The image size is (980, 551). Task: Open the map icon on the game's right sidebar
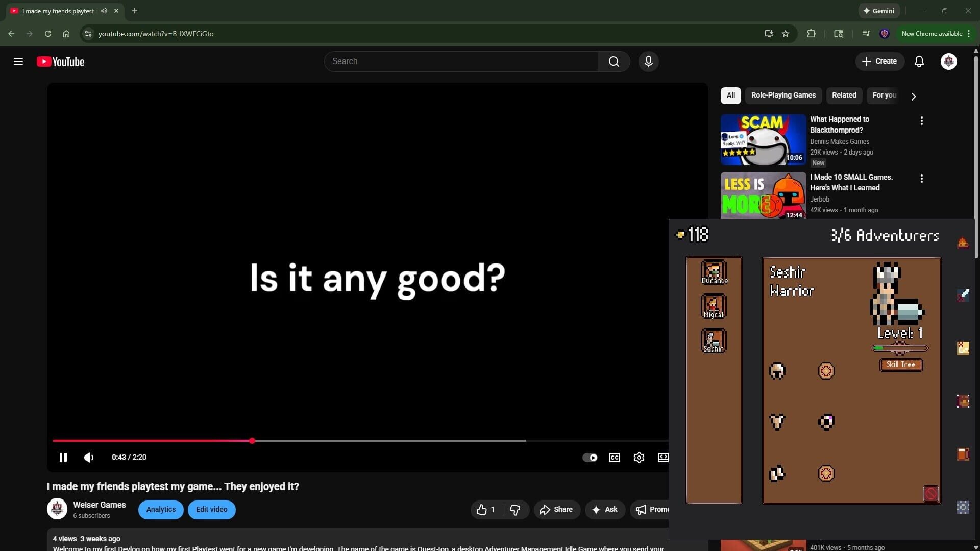[x=964, y=348]
